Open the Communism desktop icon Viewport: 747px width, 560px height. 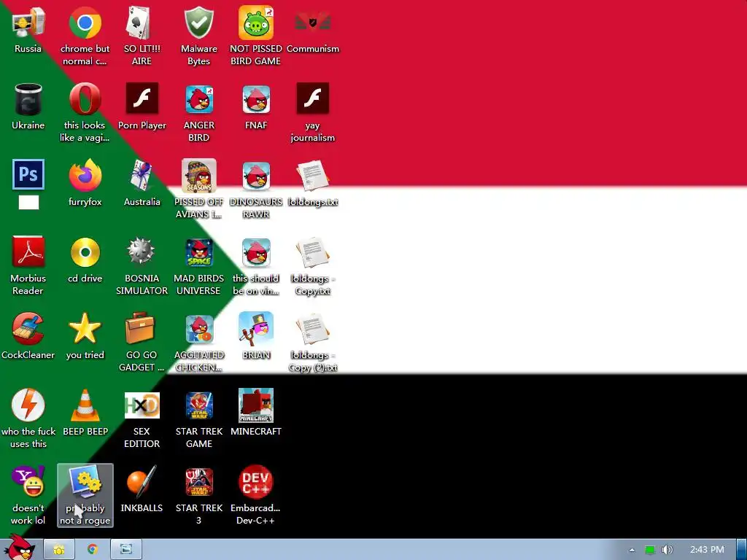pos(312,23)
